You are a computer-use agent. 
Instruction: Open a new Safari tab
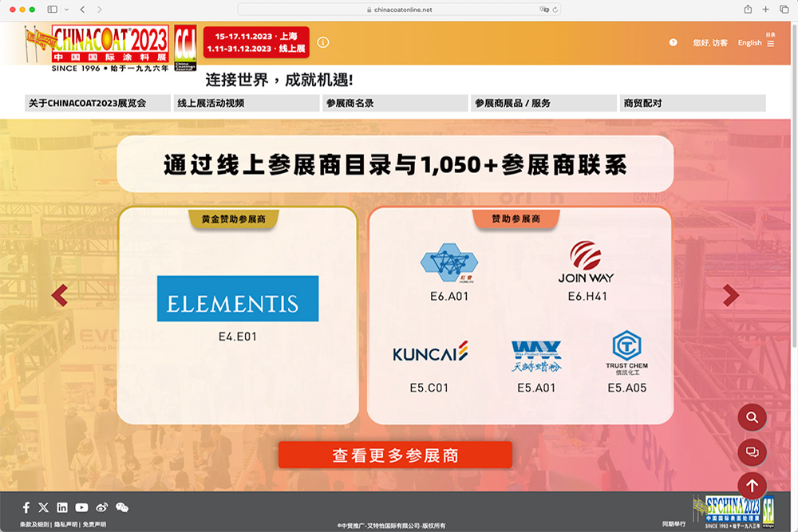(765, 9)
